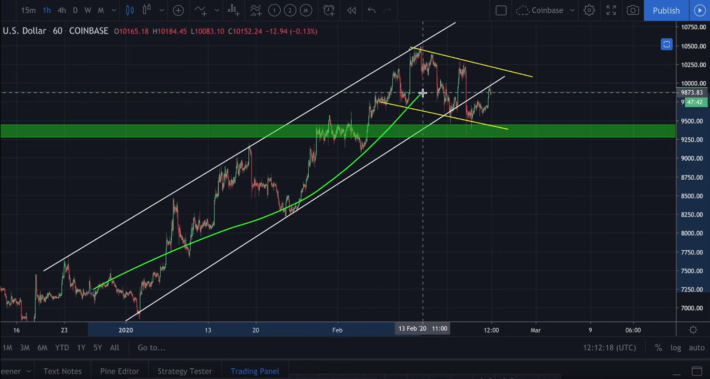This screenshot has height=379, width=710.
Task: Click the green support zone rectangle
Action: (x=338, y=131)
